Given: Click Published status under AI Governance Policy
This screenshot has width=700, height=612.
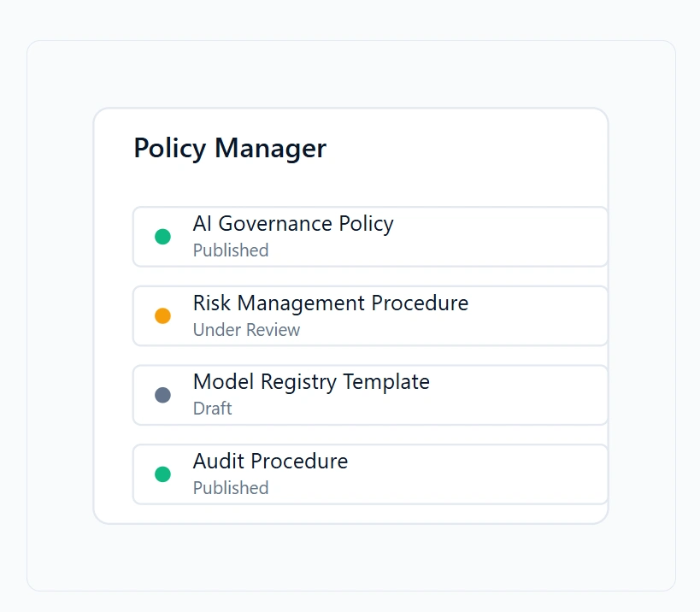Looking at the screenshot, I should click(231, 250).
